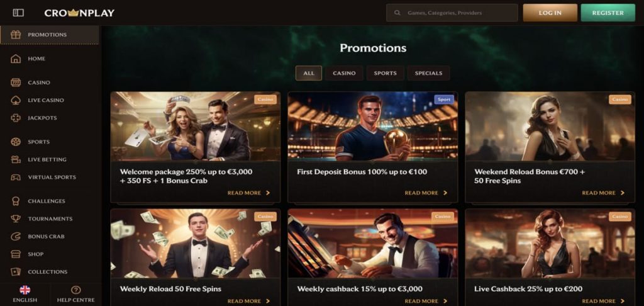Screen dimensions: 644x306
Task: Open the Weekly cashback promotion image
Action: [373, 243]
